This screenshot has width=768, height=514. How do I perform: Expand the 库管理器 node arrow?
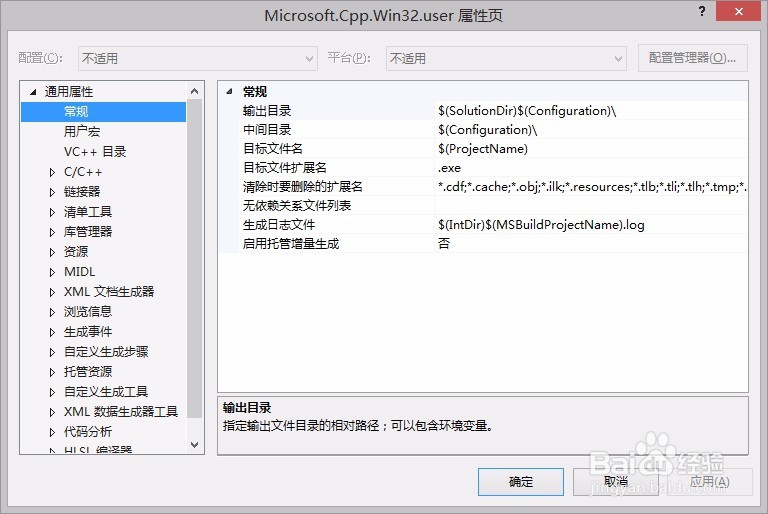click(52, 232)
